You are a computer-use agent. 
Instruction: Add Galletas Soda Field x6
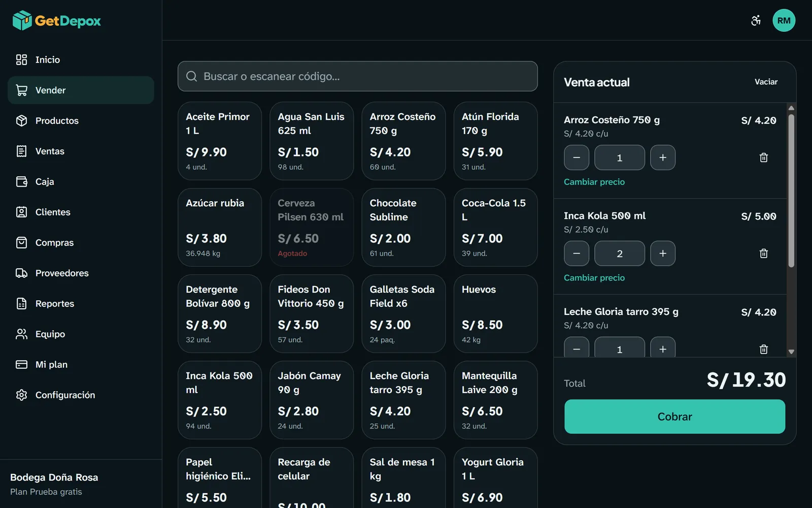tap(403, 314)
